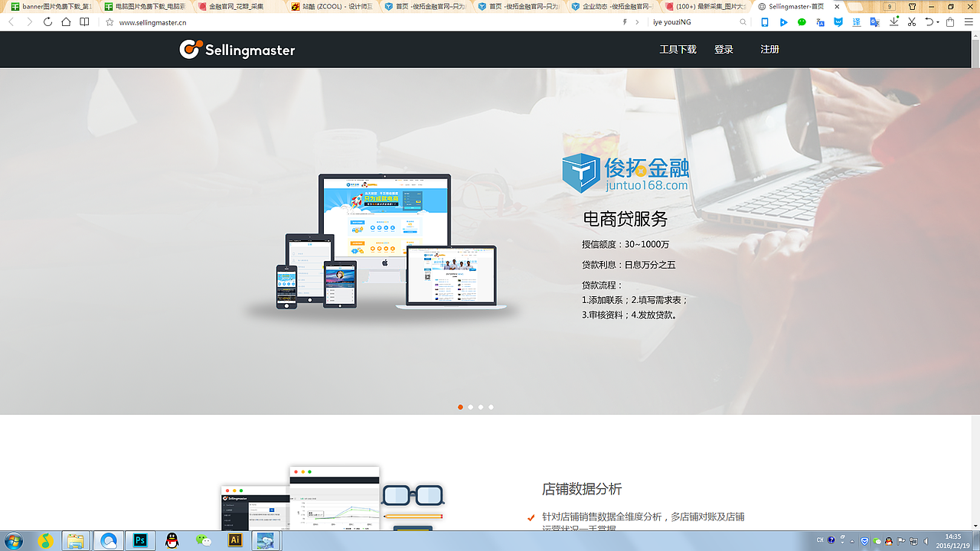The width and height of the screenshot is (980, 551).
Task: Open WeChat from the browser toolbar
Action: point(802,22)
